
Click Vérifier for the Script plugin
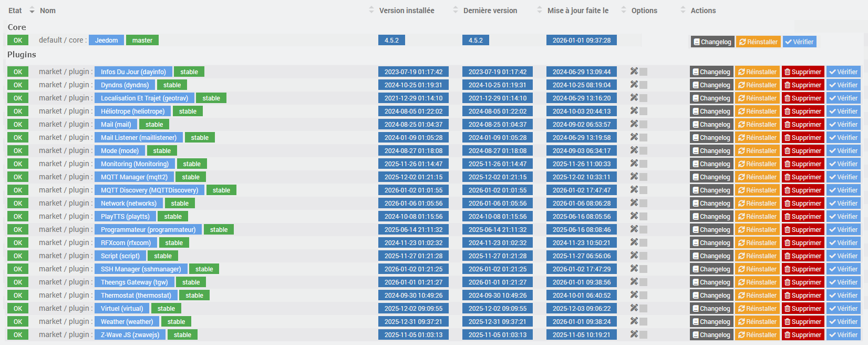click(843, 256)
